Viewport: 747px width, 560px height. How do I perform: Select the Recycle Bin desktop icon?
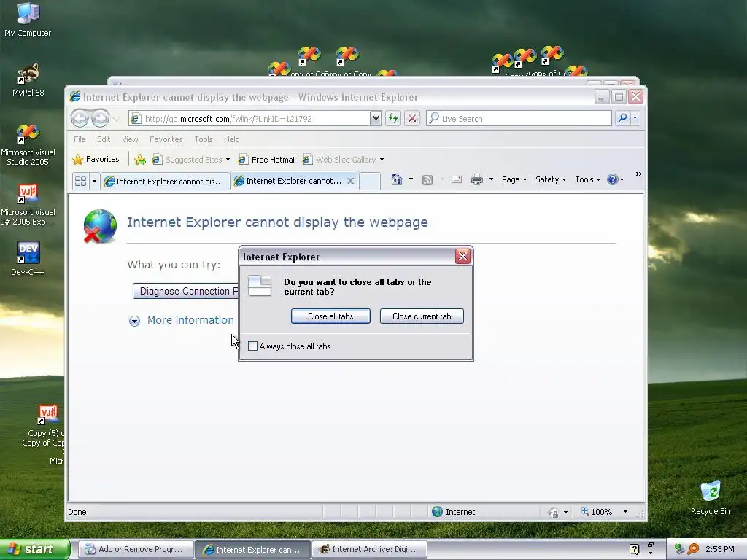[711, 497]
